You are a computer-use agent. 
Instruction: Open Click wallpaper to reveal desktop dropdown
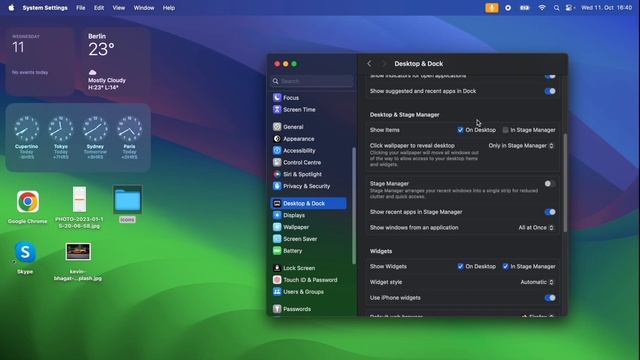tap(521, 146)
